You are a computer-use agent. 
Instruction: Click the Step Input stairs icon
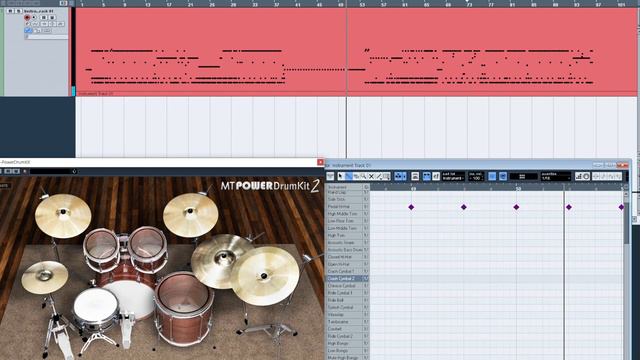point(579,176)
